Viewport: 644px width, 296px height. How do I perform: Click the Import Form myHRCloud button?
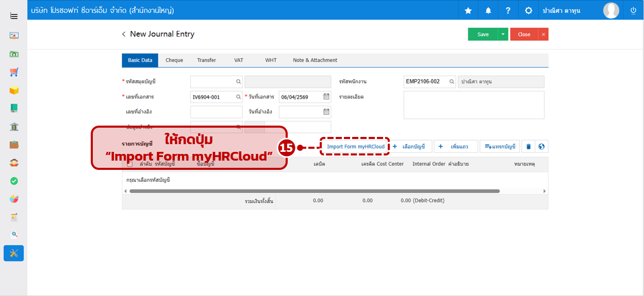[355, 147]
